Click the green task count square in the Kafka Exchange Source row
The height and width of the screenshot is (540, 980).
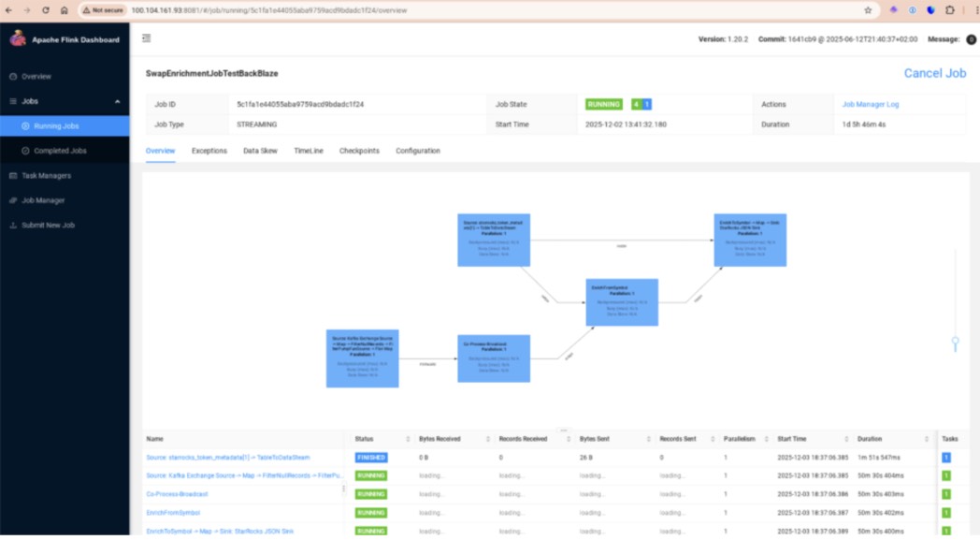pyautogui.click(x=946, y=475)
